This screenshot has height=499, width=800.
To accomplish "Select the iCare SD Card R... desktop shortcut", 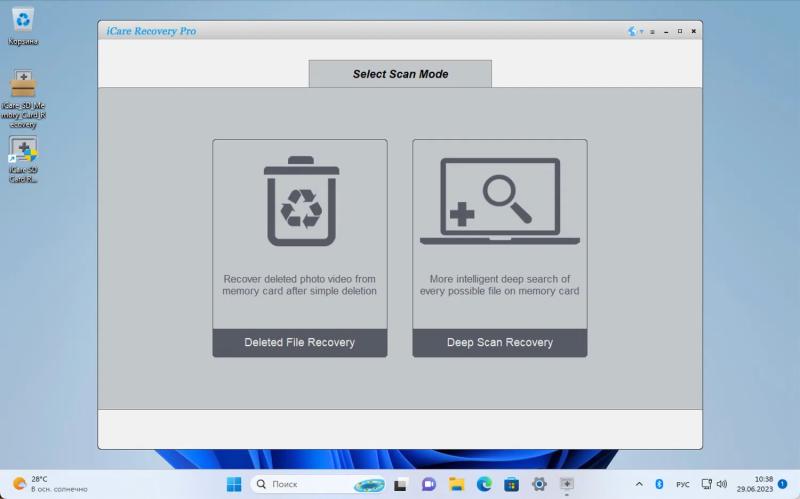I will tap(23, 160).
